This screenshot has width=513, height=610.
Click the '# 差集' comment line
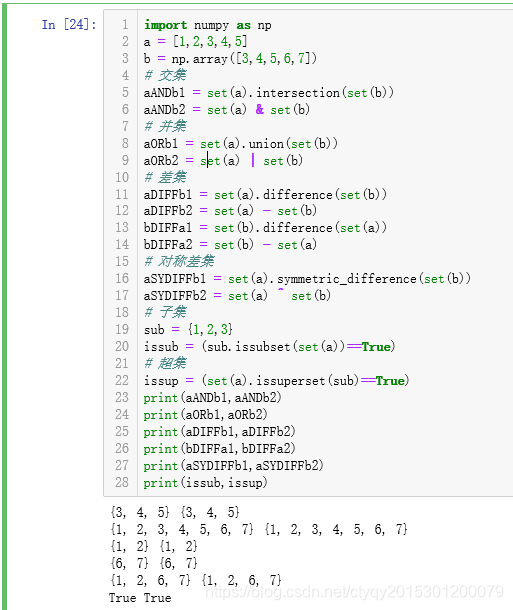pyautogui.click(x=165, y=177)
